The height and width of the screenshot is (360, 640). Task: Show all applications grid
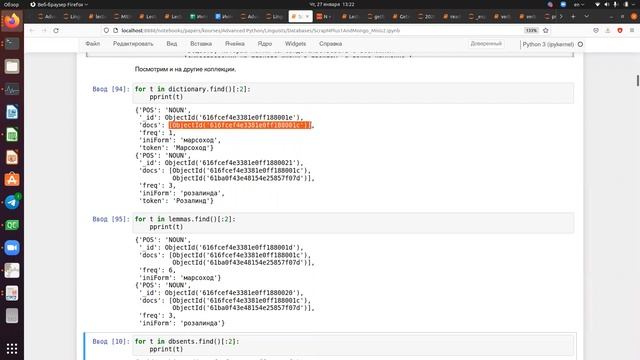click(x=12, y=348)
